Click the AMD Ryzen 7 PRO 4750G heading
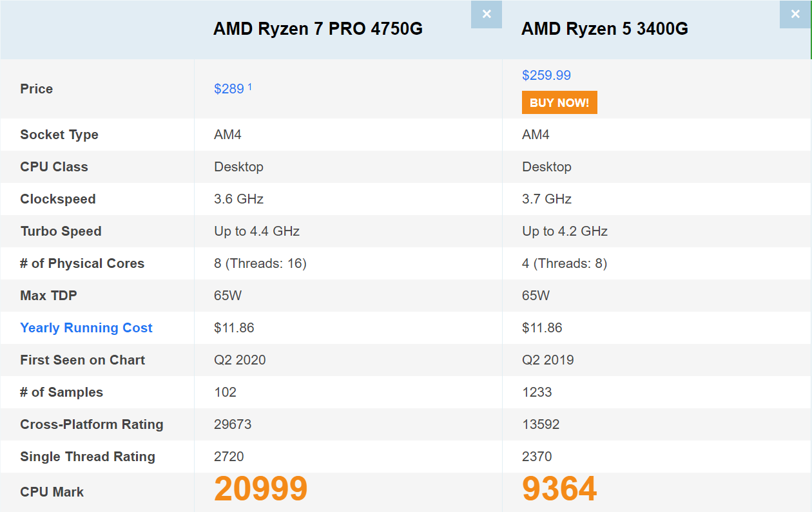 [x=318, y=28]
